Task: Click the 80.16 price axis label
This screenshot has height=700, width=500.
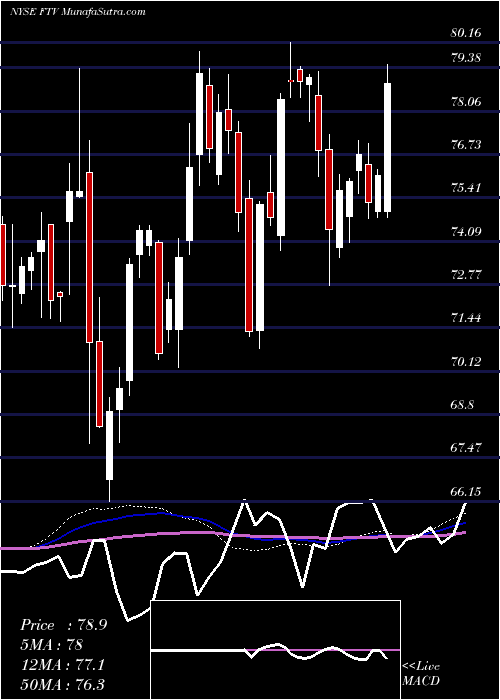Action: [x=467, y=33]
